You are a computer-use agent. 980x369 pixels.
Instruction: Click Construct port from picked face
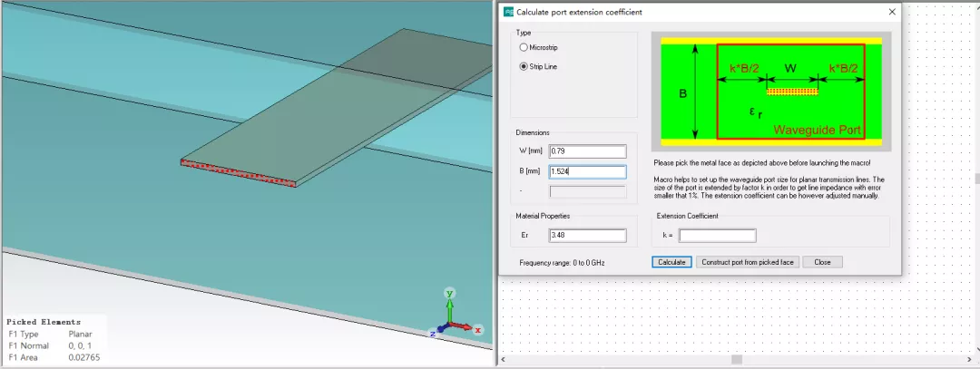[x=748, y=262]
